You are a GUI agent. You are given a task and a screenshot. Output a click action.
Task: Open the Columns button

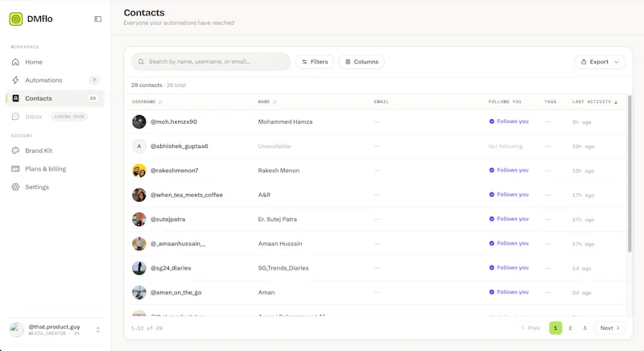pos(361,61)
